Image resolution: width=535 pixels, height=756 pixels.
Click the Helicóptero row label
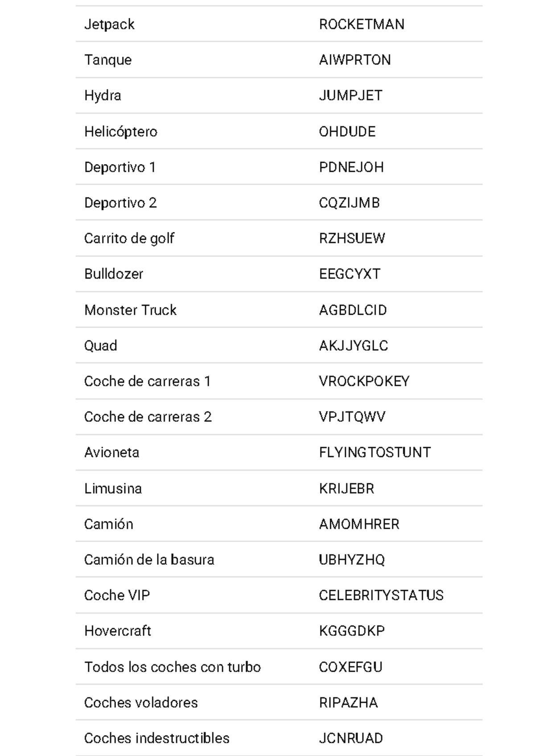pyautogui.click(x=121, y=132)
